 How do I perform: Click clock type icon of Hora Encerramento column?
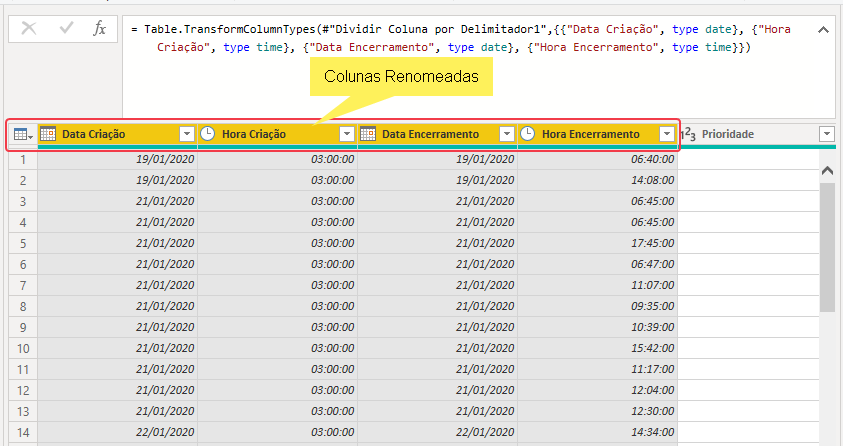(x=528, y=134)
